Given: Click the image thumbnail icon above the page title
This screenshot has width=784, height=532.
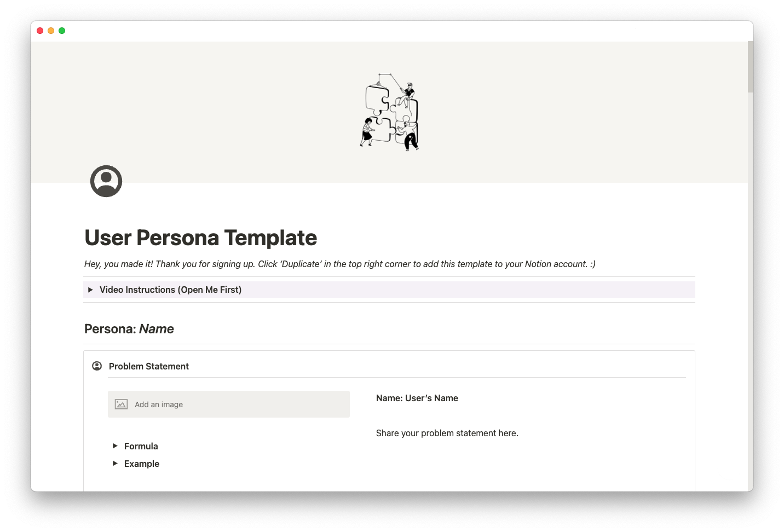Looking at the screenshot, I should pyautogui.click(x=106, y=181).
